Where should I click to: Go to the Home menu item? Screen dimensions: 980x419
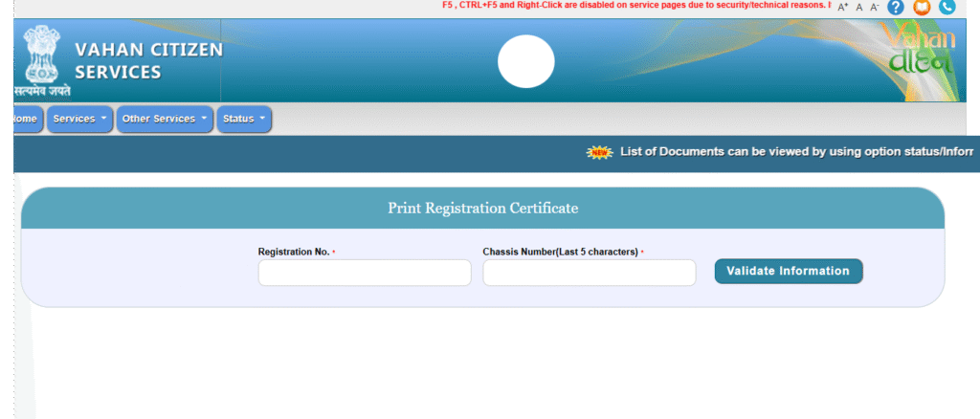click(x=27, y=120)
